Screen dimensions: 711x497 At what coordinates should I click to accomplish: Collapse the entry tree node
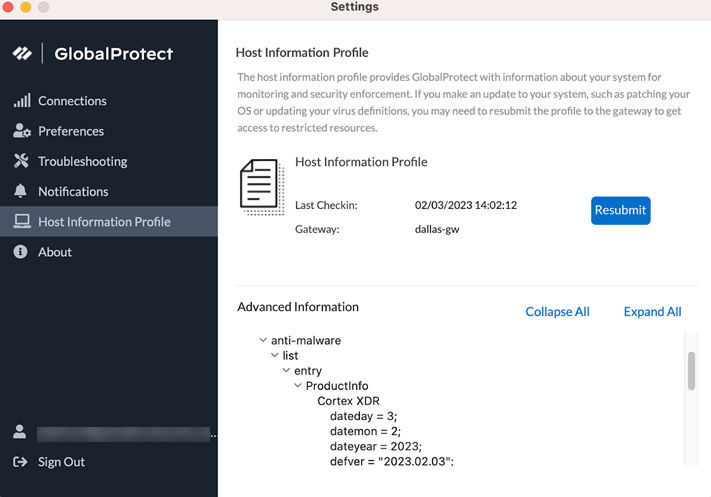pyautogui.click(x=286, y=371)
